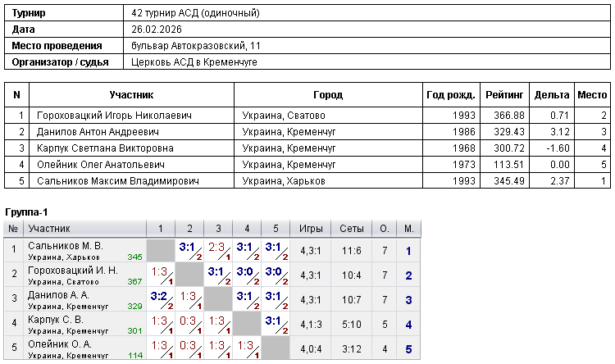Viewport: 615px width, 364px height.
Task: Click city 'Украина, Харьков' in participant table
Action: [284, 181]
